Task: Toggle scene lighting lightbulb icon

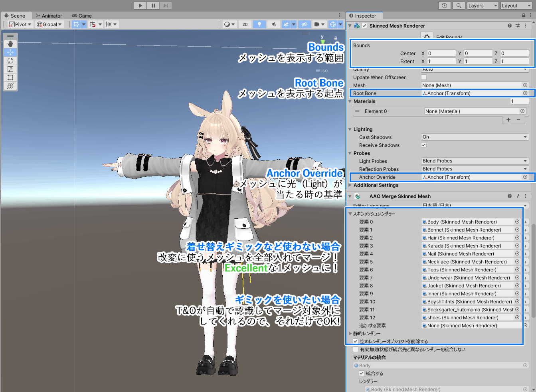Action: (259, 24)
